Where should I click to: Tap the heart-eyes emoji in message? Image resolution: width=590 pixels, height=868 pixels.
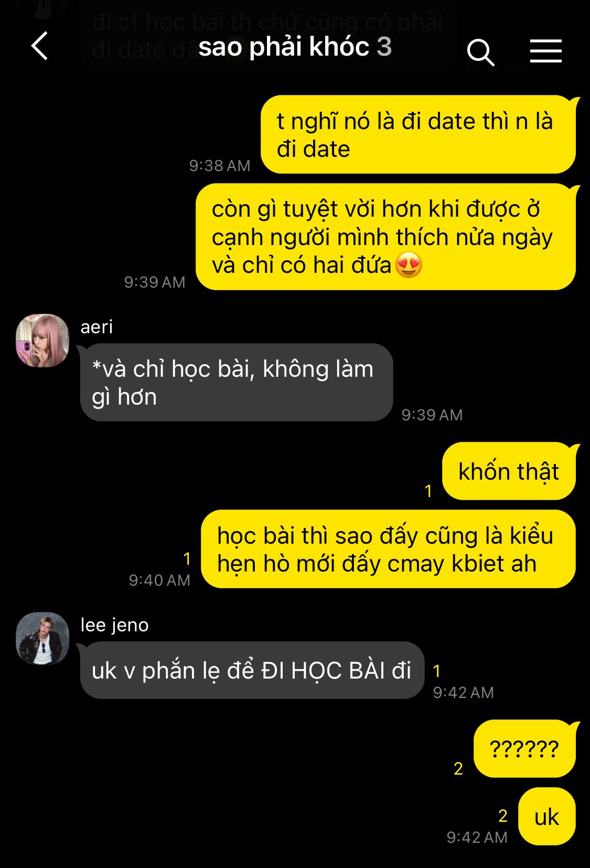click(409, 264)
